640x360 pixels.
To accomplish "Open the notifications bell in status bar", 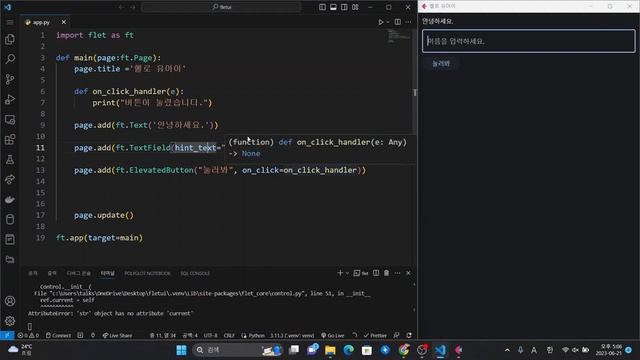I will click(x=409, y=335).
